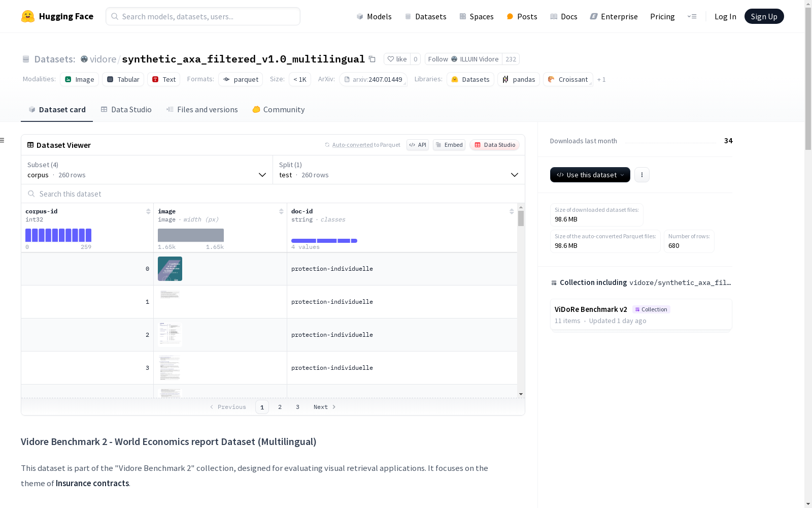Open the left sidebar table-of-contents icon
812x508 pixels.
3,140
